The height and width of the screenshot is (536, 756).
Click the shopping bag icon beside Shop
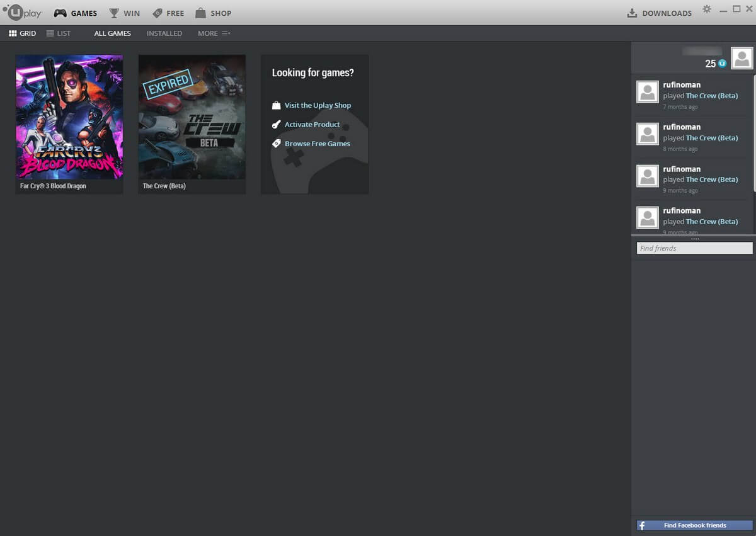200,13
